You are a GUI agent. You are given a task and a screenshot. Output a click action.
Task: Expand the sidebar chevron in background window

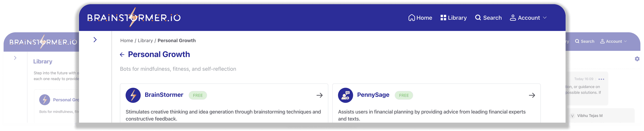(x=15, y=58)
